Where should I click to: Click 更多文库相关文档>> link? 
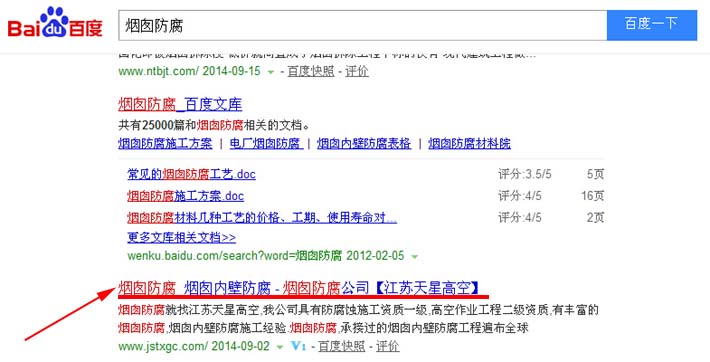(x=182, y=238)
